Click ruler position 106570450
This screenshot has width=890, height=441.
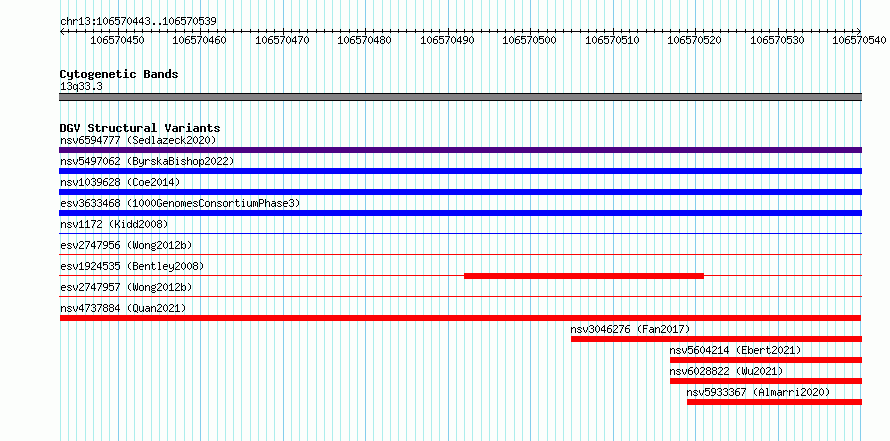pos(117,40)
